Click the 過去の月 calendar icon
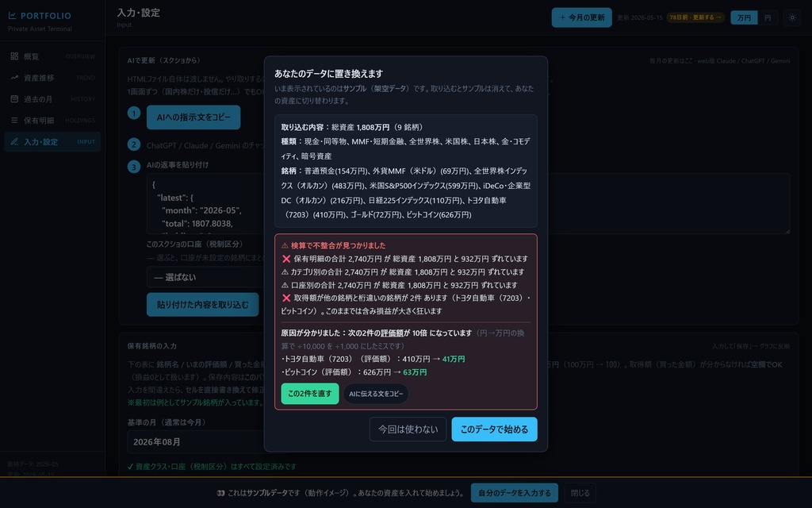Viewport: 812px width, 508px height. [x=14, y=99]
